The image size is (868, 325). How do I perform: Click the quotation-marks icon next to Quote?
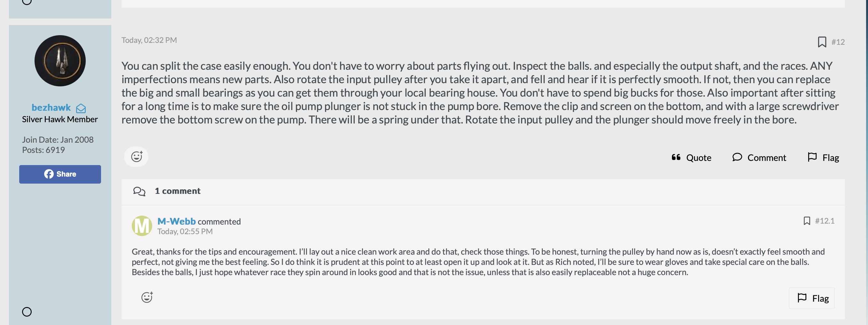675,157
